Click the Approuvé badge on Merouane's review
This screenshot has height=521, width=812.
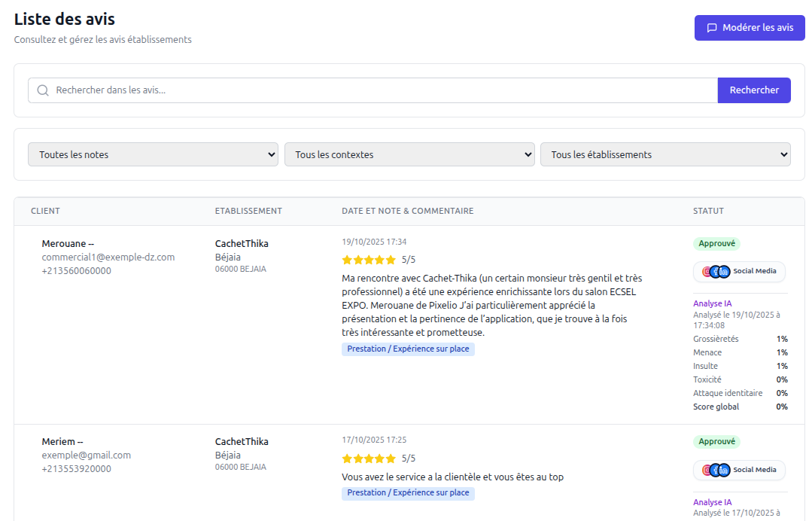coord(716,243)
